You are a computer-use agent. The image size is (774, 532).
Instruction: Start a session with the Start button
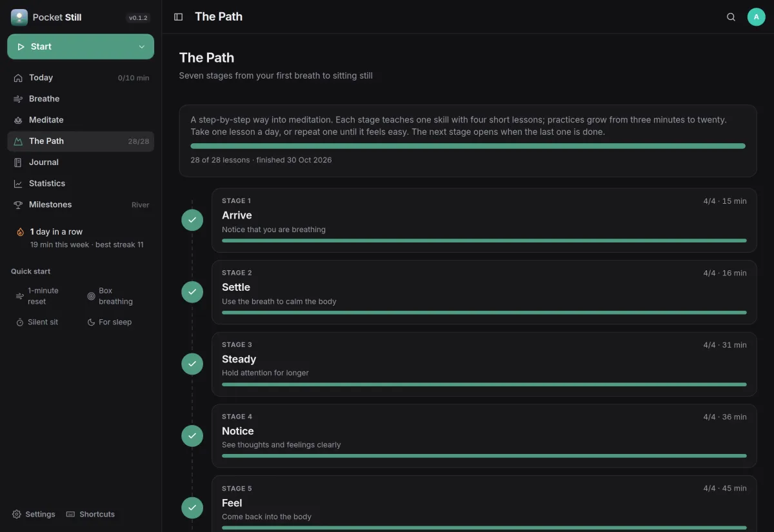(81, 46)
